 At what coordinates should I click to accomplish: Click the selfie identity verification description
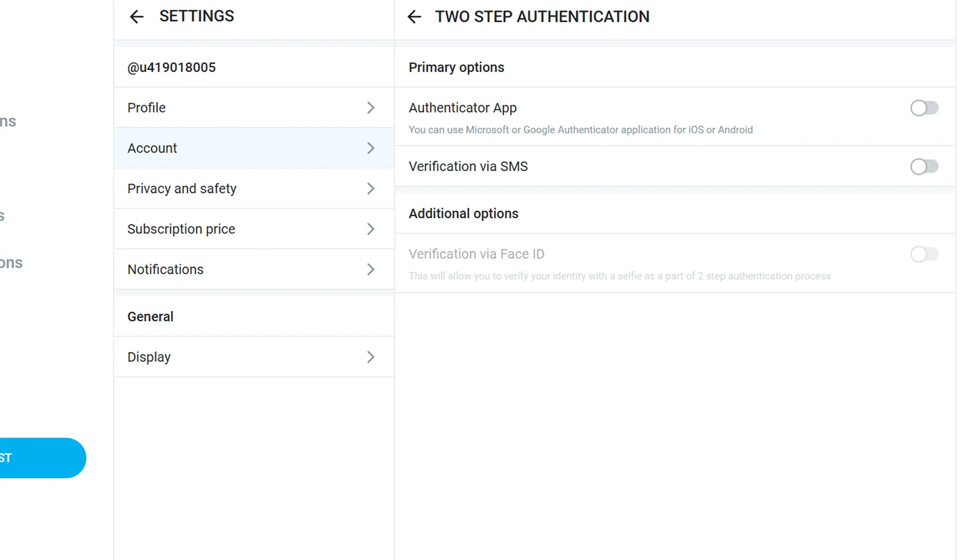(620, 276)
